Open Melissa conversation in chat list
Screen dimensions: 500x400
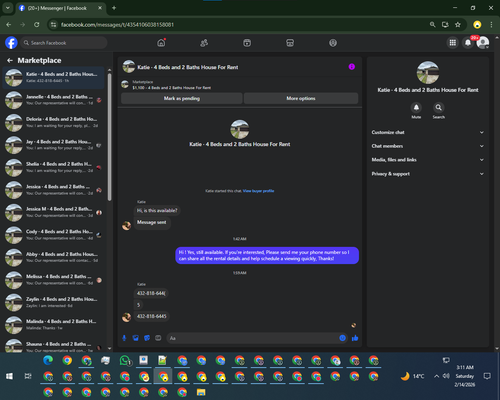(x=54, y=280)
